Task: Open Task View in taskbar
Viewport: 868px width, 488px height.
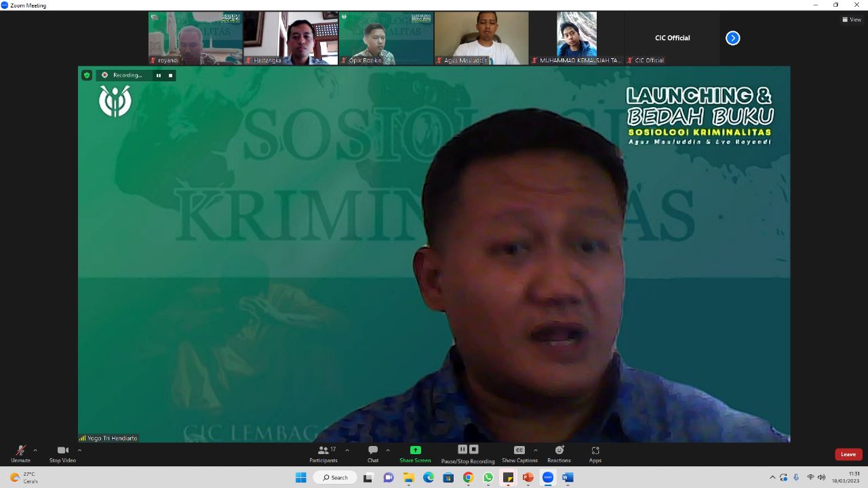Action: coord(368,477)
